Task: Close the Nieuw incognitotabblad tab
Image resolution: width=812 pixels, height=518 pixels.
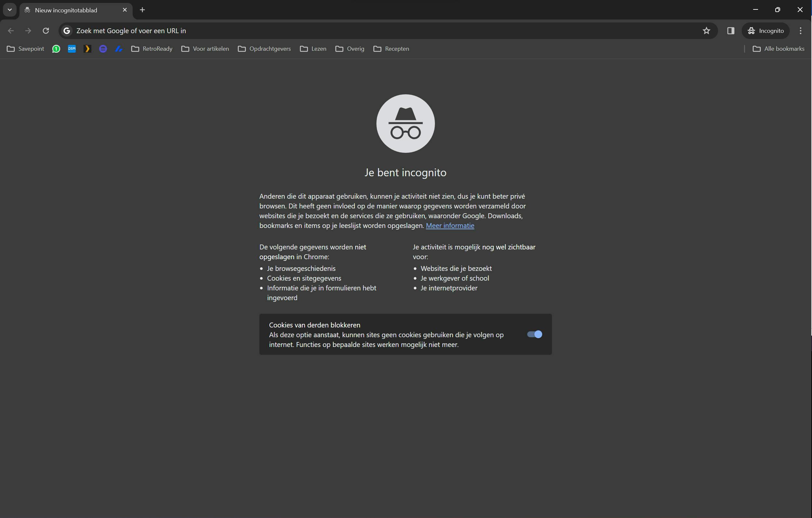Action: [x=125, y=10]
